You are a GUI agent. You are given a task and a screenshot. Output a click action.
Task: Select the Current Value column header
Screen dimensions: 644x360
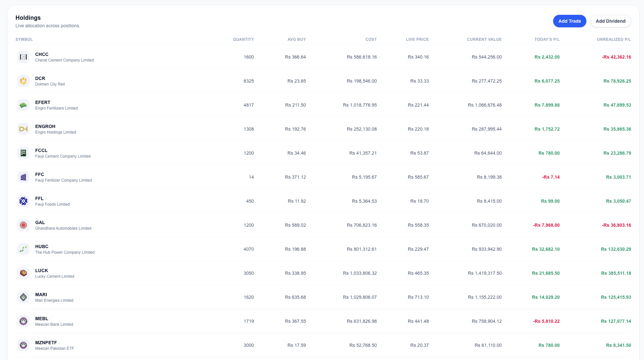[x=484, y=39]
